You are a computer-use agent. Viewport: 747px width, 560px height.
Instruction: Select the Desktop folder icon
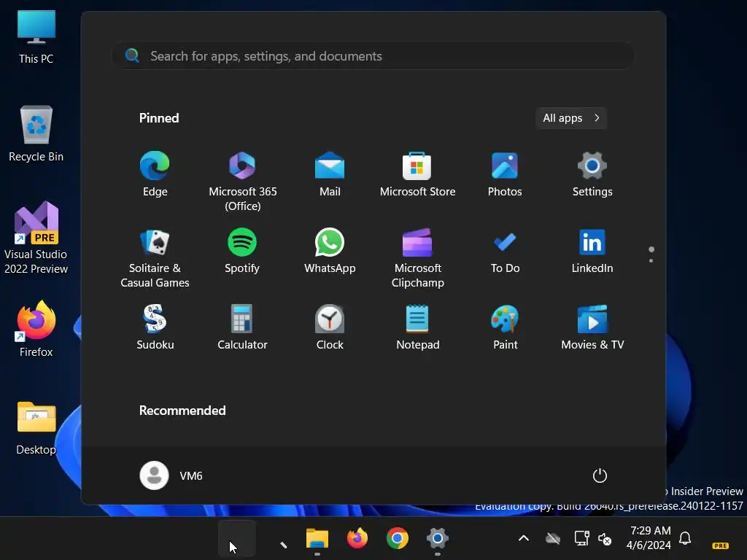(x=36, y=429)
